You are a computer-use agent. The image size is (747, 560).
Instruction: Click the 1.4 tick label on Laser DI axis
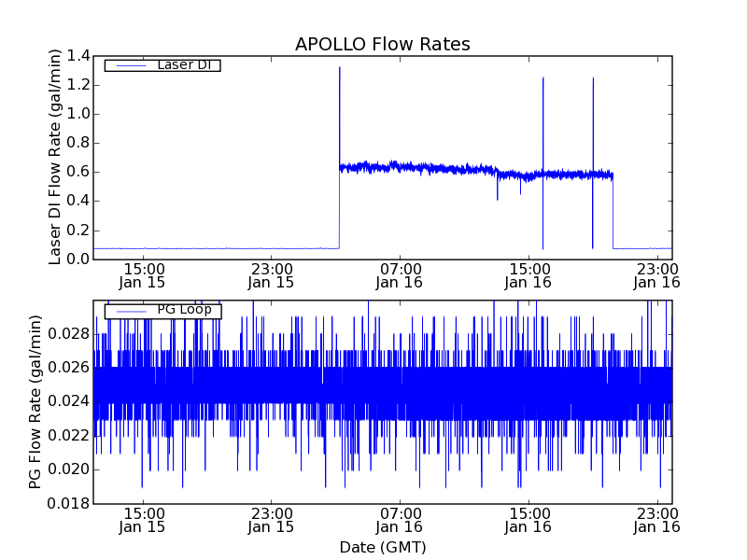(73, 57)
